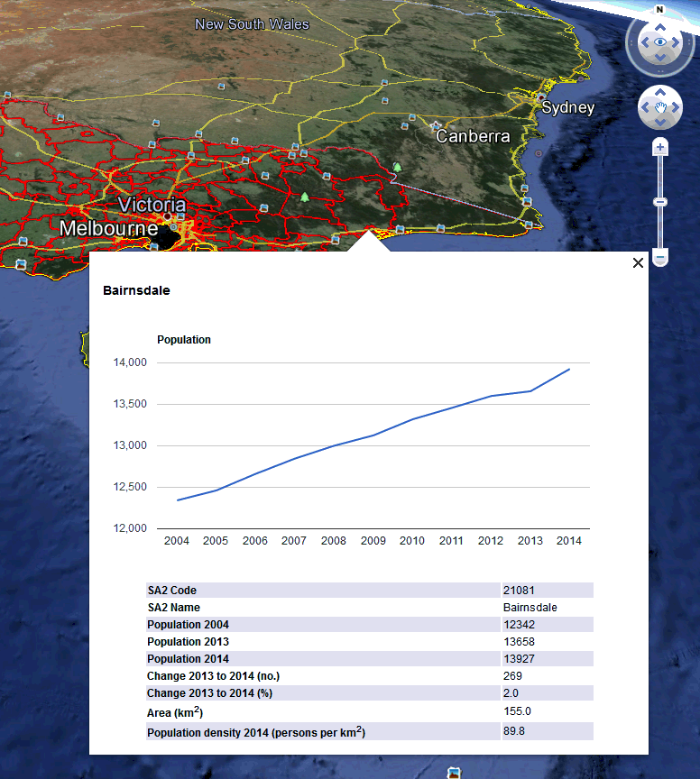Image resolution: width=700 pixels, height=779 pixels.
Task: Close the Bairnsdale info balloon
Action: [638, 262]
